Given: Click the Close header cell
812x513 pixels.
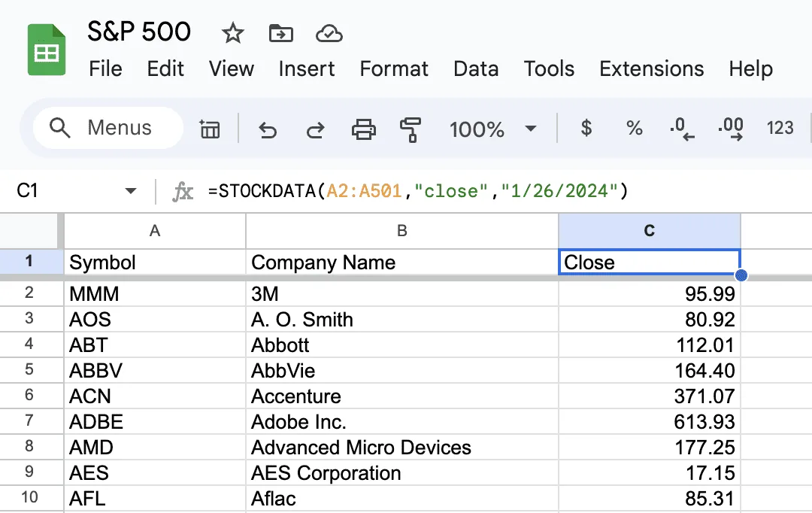Looking at the screenshot, I should click(x=650, y=263).
